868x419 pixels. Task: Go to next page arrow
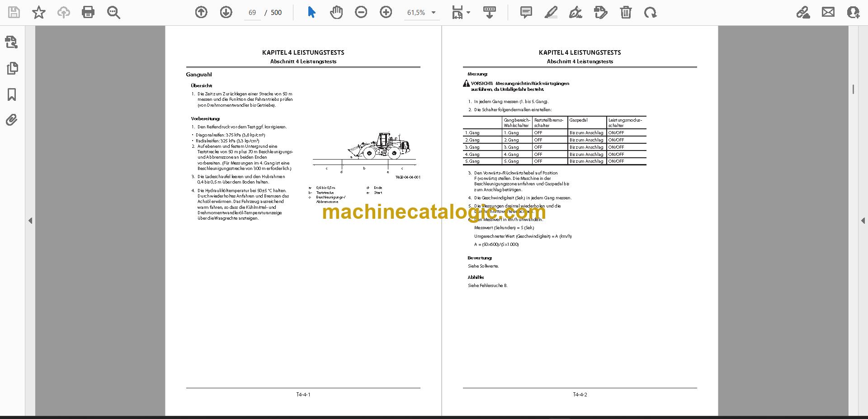(x=226, y=12)
